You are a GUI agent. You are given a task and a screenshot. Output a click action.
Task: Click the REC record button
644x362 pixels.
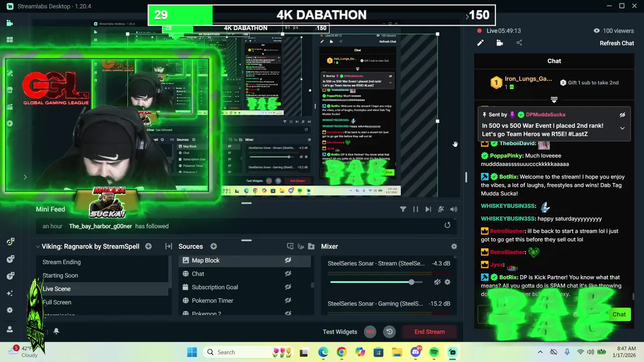pos(370,332)
